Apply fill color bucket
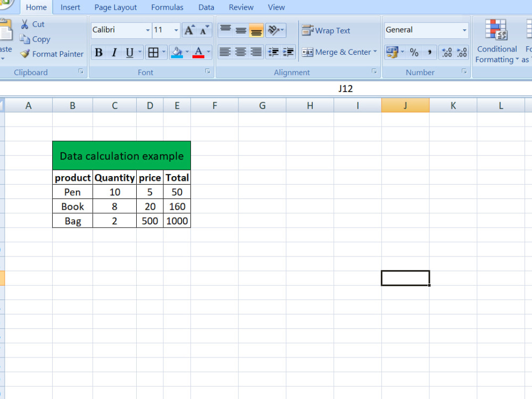 click(x=177, y=52)
